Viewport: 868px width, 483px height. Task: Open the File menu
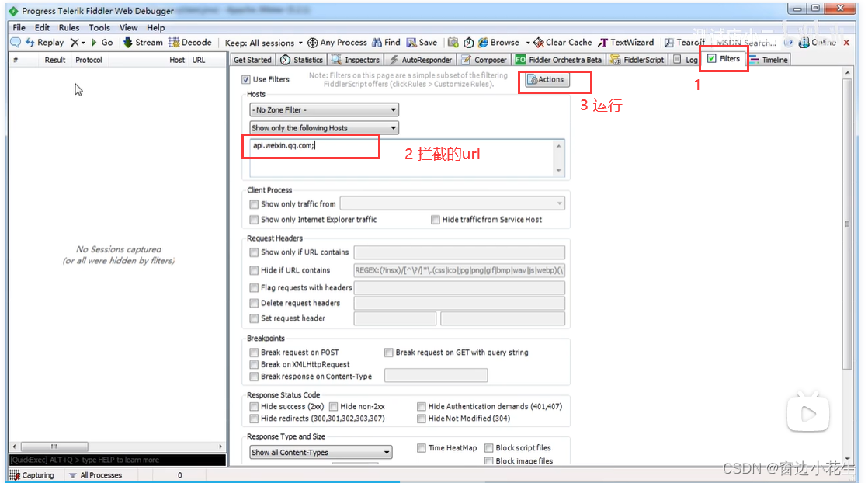(19, 28)
